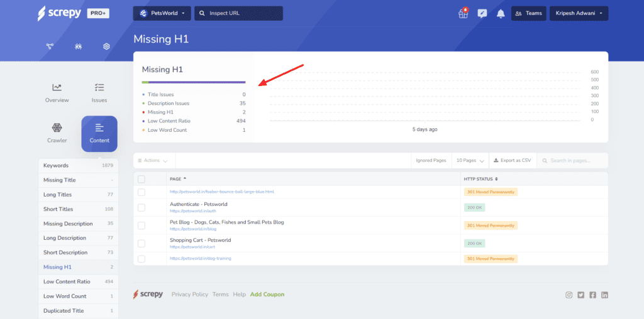
Task: Expand the Actions dropdown menu
Action: coord(152,160)
